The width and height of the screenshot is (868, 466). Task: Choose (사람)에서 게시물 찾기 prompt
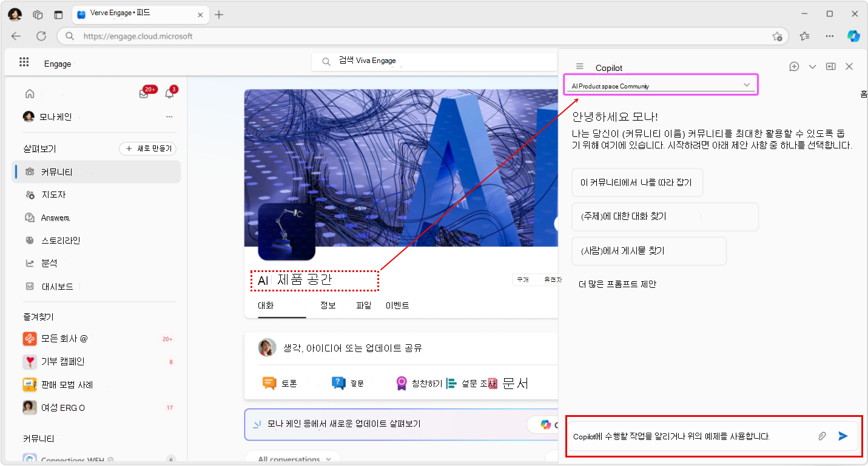649,251
